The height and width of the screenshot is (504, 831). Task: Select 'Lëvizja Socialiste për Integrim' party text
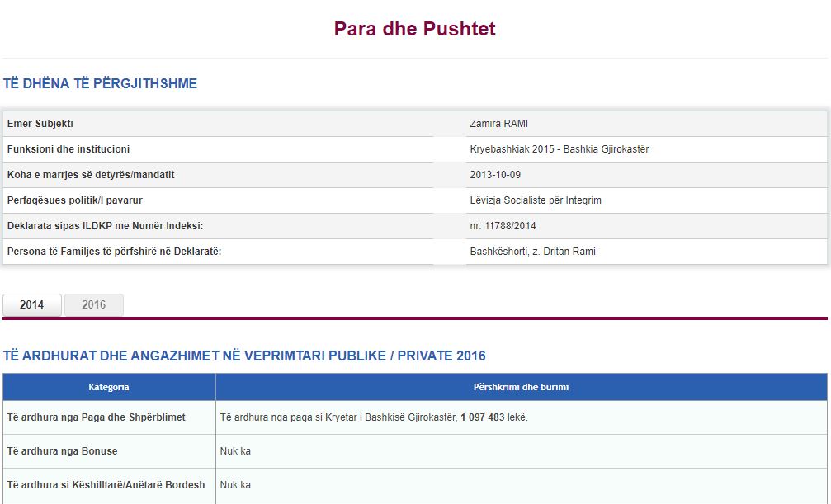[535, 200]
